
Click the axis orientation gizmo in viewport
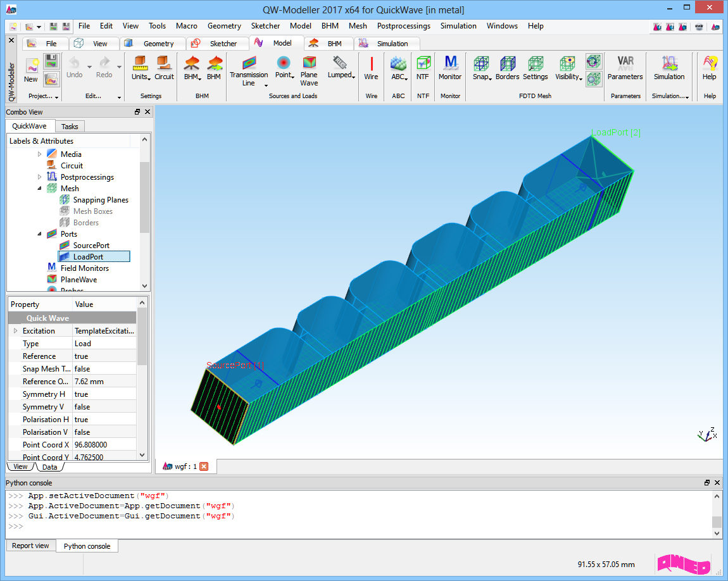(708, 434)
